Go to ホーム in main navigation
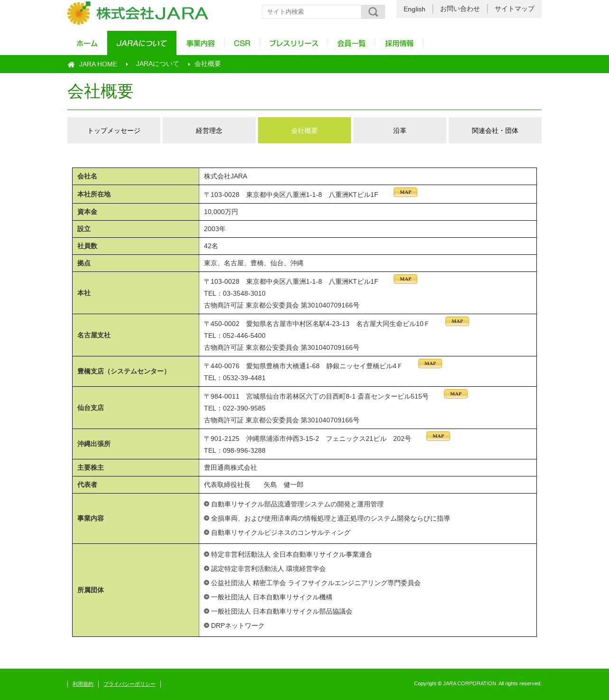The image size is (609, 700). (x=87, y=43)
